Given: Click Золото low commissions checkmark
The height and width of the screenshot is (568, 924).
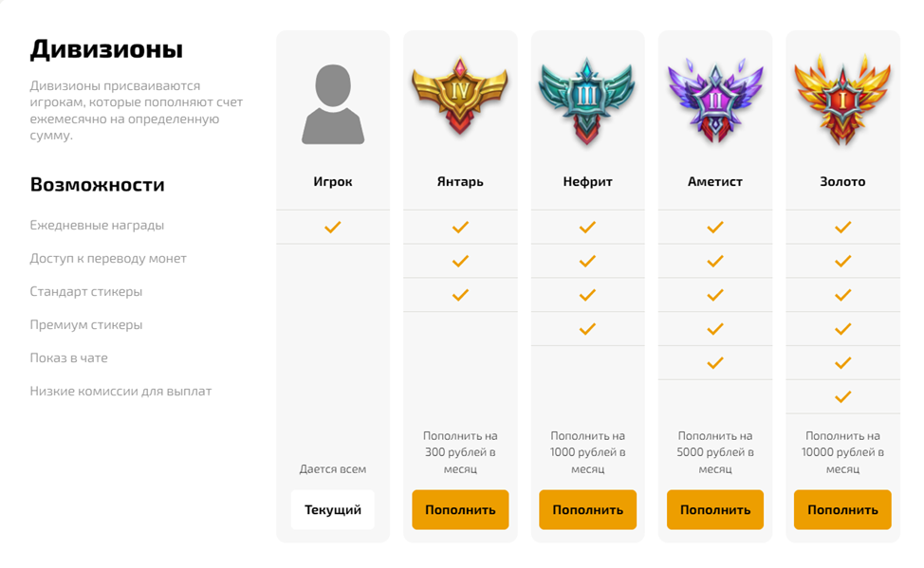Looking at the screenshot, I should (x=842, y=396).
